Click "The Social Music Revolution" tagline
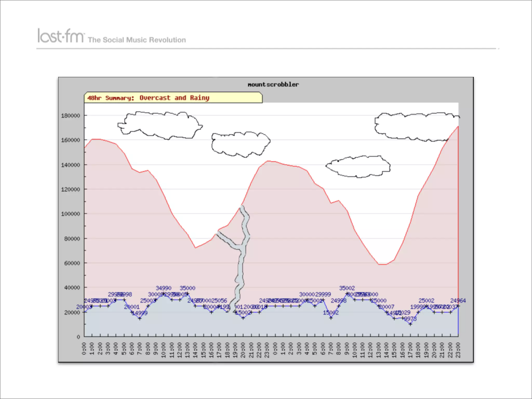532x399 pixels. [137, 40]
